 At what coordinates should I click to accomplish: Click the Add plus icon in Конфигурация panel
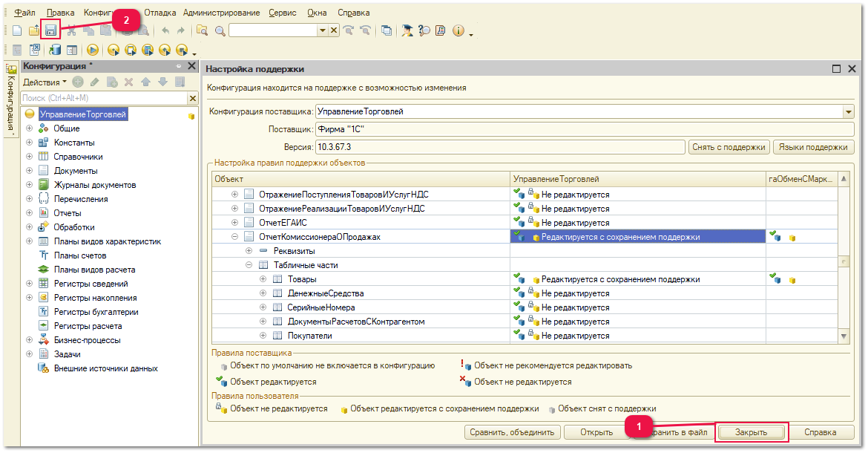coord(78,82)
